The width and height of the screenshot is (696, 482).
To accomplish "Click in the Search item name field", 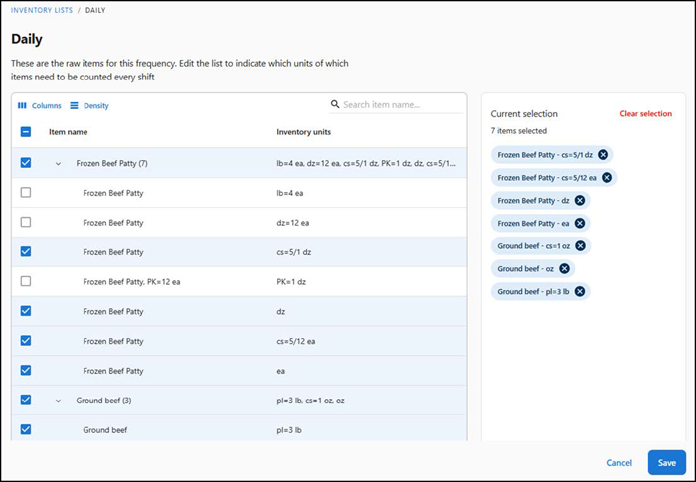I will [395, 105].
